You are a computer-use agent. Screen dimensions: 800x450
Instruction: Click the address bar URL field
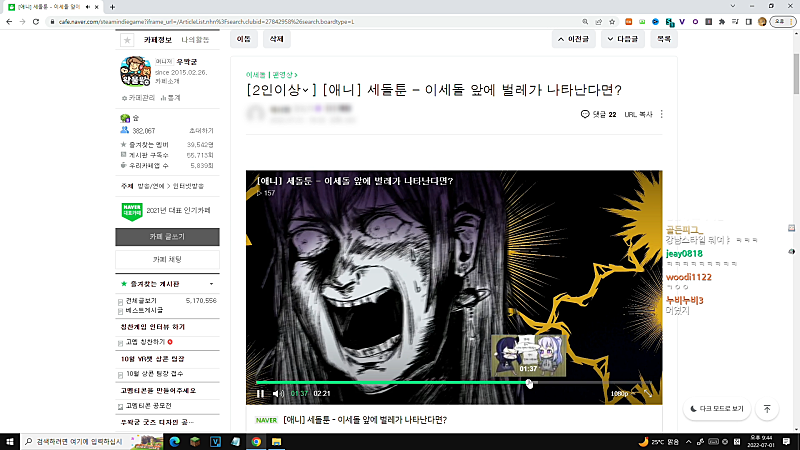(316, 21)
